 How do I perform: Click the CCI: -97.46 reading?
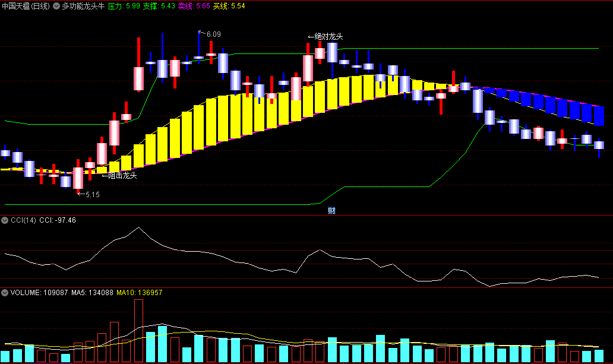coord(58,220)
